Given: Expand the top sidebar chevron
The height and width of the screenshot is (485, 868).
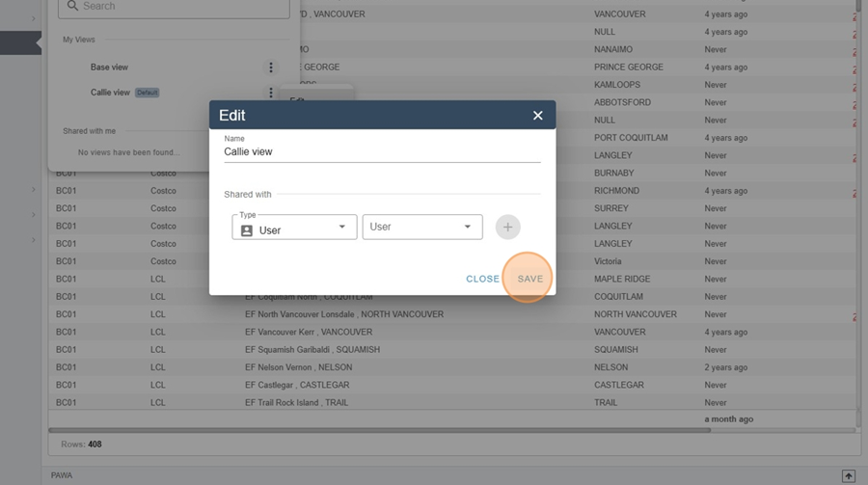Looking at the screenshot, I should point(33,19).
